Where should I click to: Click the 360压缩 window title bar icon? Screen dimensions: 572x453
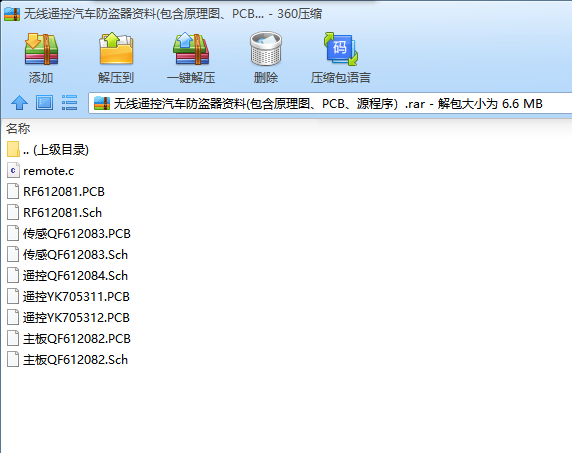pos(12,14)
